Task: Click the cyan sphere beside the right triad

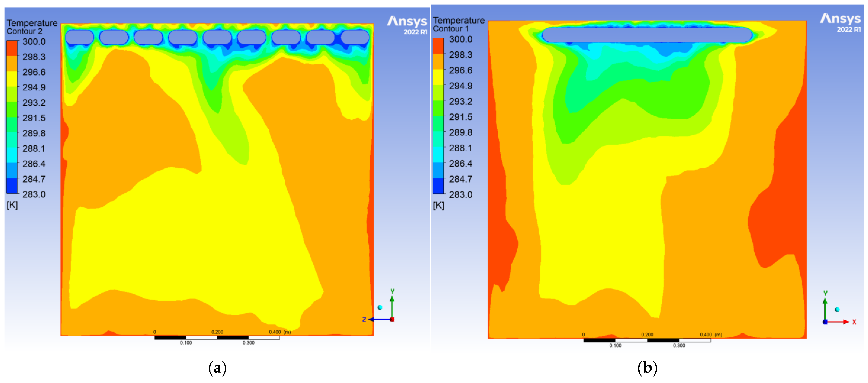Action: (837, 310)
